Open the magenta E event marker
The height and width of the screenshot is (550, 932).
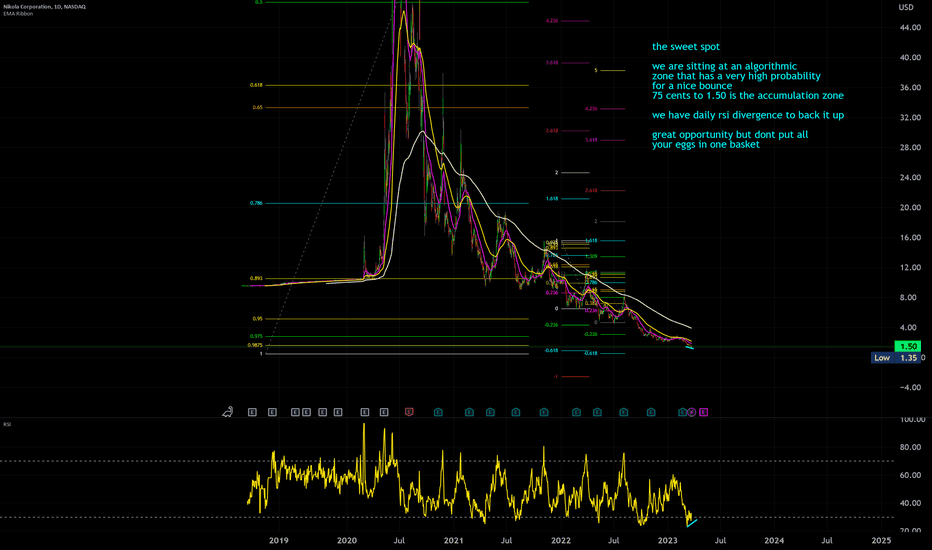(704, 412)
